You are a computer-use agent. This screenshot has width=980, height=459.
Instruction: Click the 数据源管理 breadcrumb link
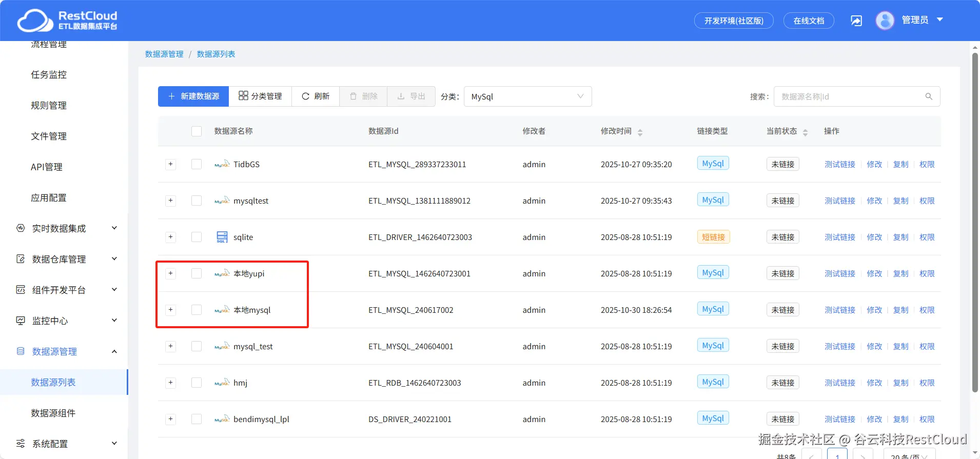(164, 54)
